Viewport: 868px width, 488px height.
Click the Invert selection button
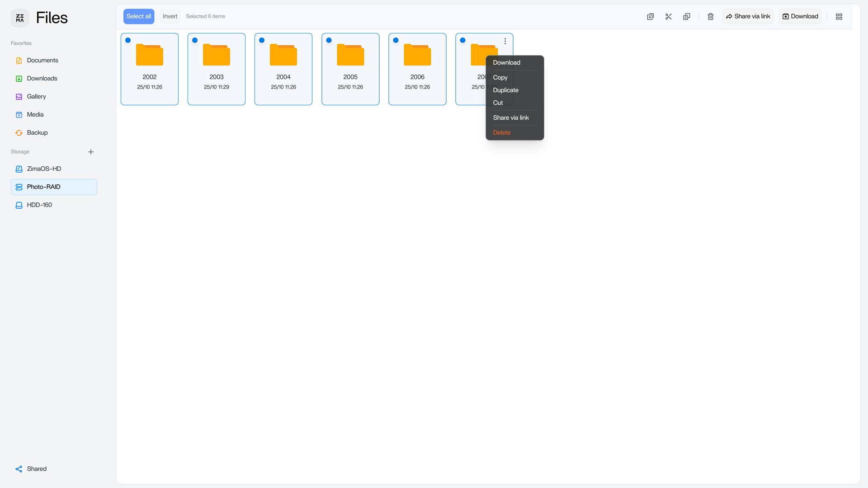click(x=170, y=17)
